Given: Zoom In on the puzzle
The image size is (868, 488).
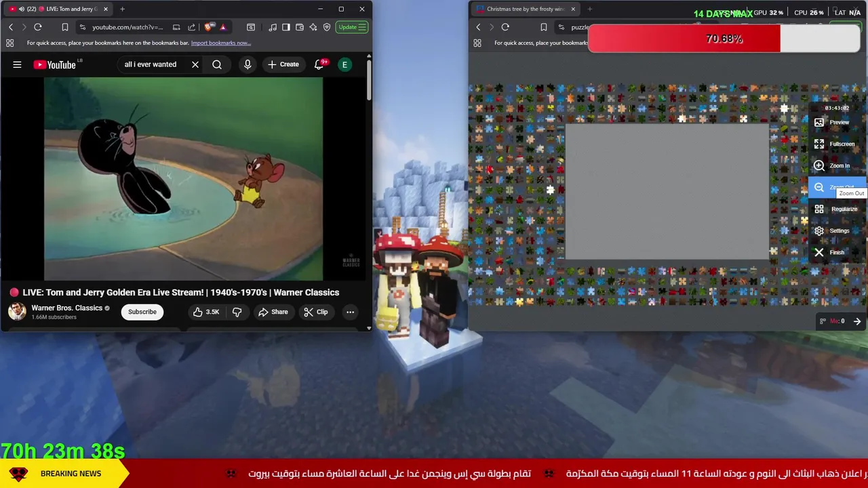Looking at the screenshot, I should (x=838, y=165).
